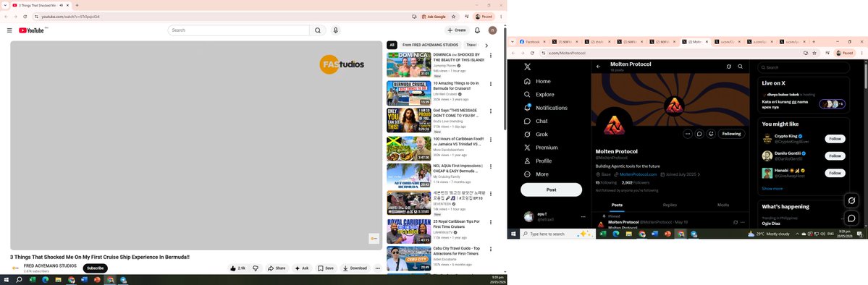Open profile more options ellipsis beside Following
The height and width of the screenshot is (285, 868).
(688, 134)
